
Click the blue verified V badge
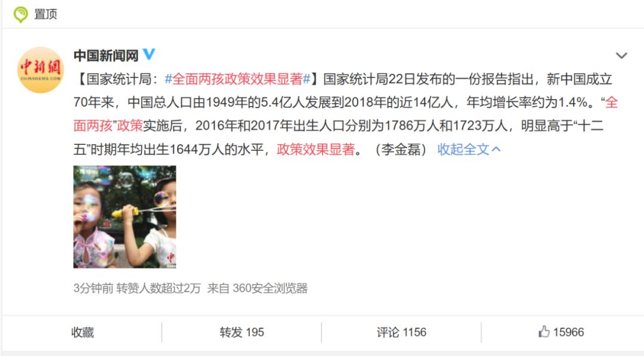point(148,54)
